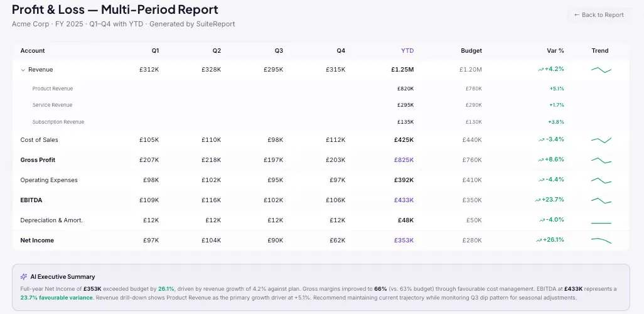Select the Operating Expenses row label

(x=49, y=180)
